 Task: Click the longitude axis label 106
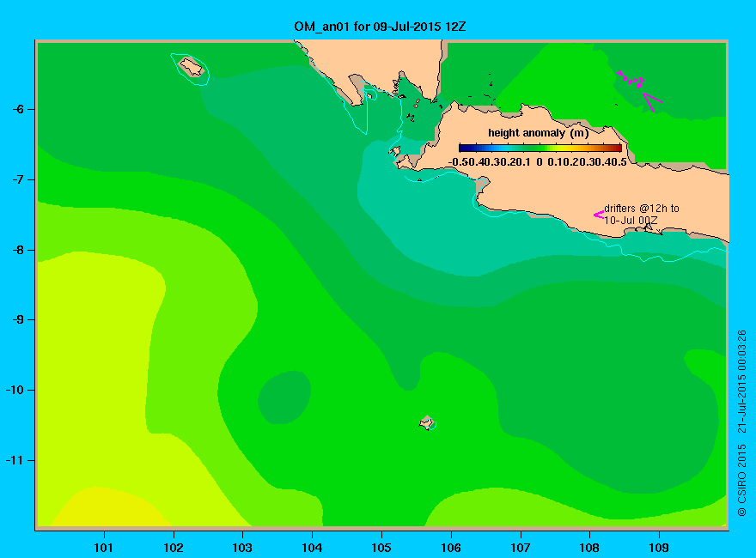(451, 548)
